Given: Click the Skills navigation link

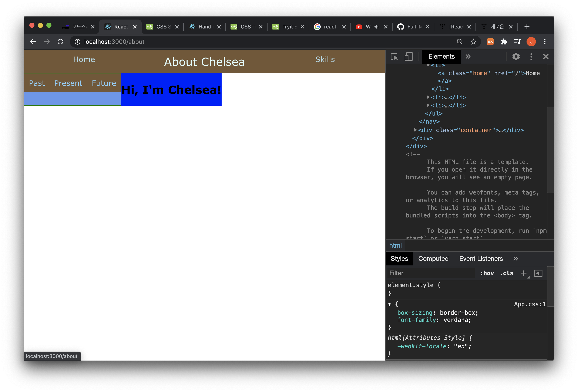Looking at the screenshot, I should click(325, 59).
